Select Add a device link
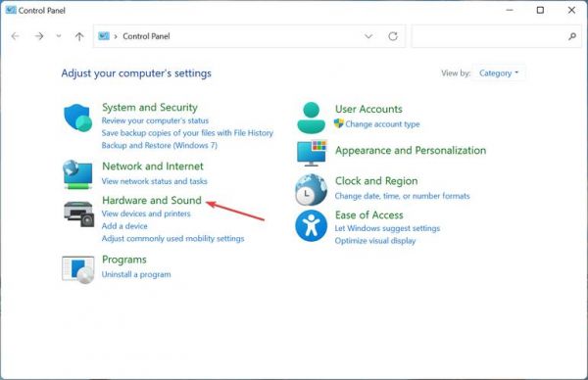The image size is (588, 380). coord(124,226)
